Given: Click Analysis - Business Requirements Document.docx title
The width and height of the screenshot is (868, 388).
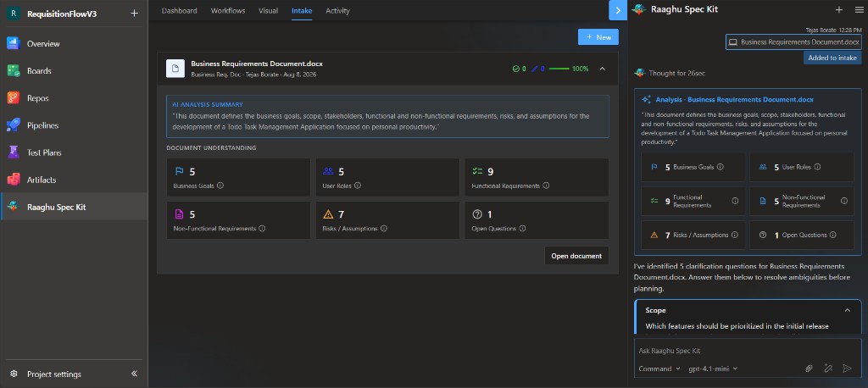Looking at the screenshot, I should click(x=734, y=100).
